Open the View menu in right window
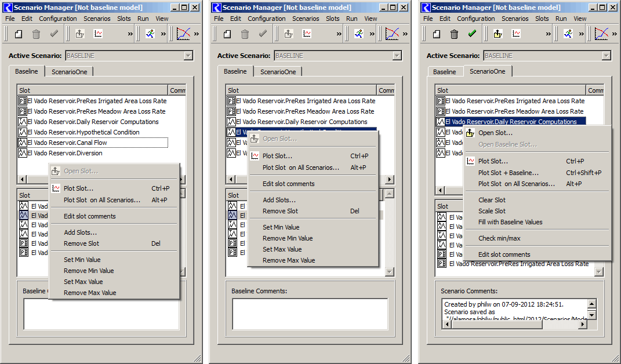 point(580,19)
